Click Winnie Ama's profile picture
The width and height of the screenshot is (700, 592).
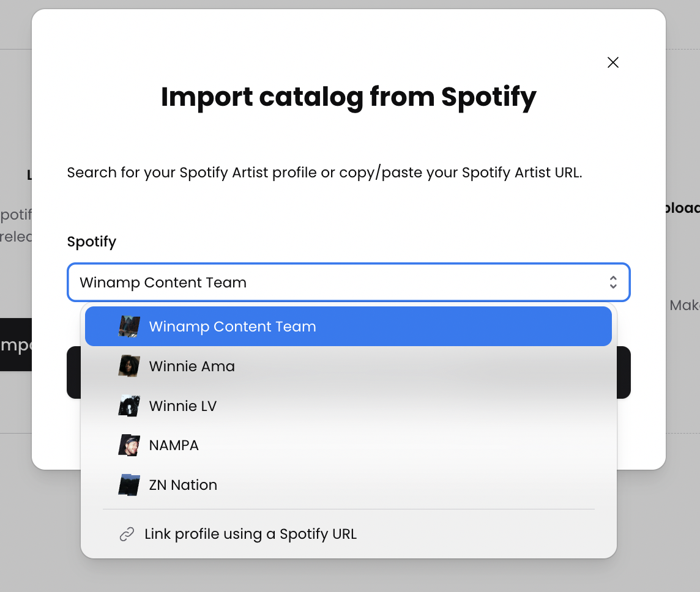coord(129,366)
